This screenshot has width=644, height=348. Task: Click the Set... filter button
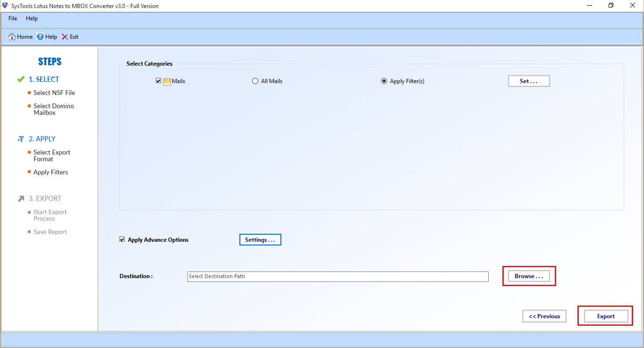[529, 81]
